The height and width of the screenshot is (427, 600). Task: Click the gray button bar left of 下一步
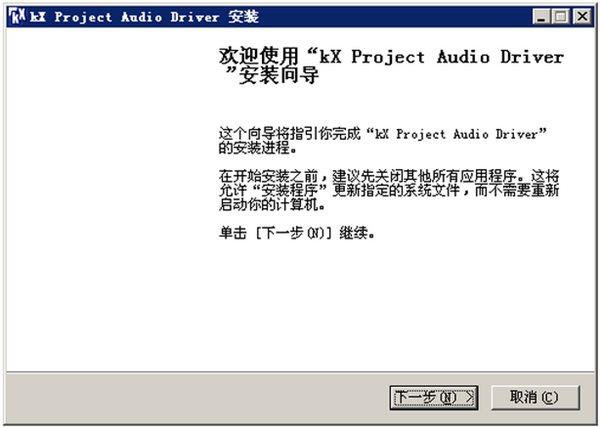197,398
